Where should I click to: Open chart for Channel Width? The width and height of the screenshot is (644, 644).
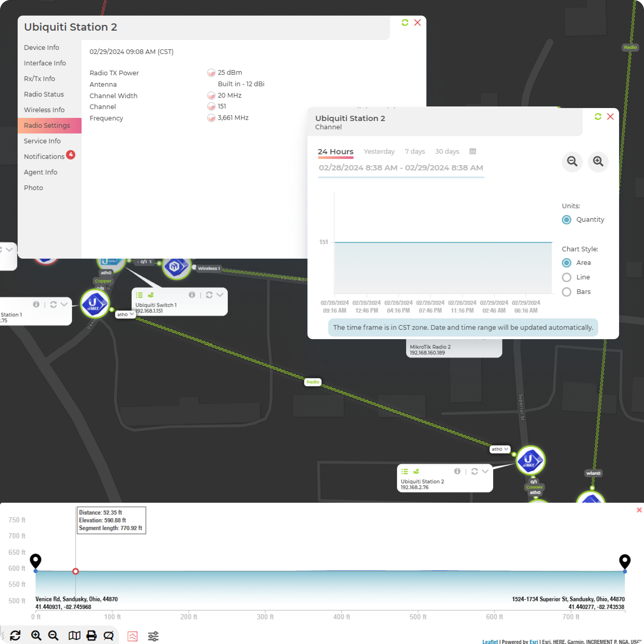(x=211, y=96)
